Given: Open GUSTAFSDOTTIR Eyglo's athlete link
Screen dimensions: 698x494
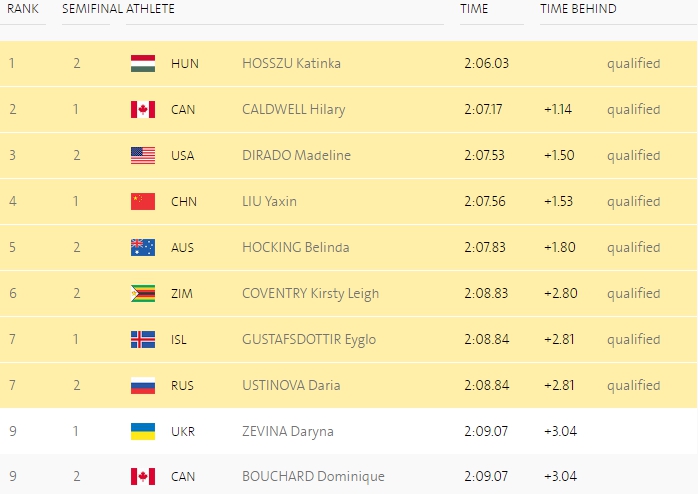Looking at the screenshot, I should 309,339.
